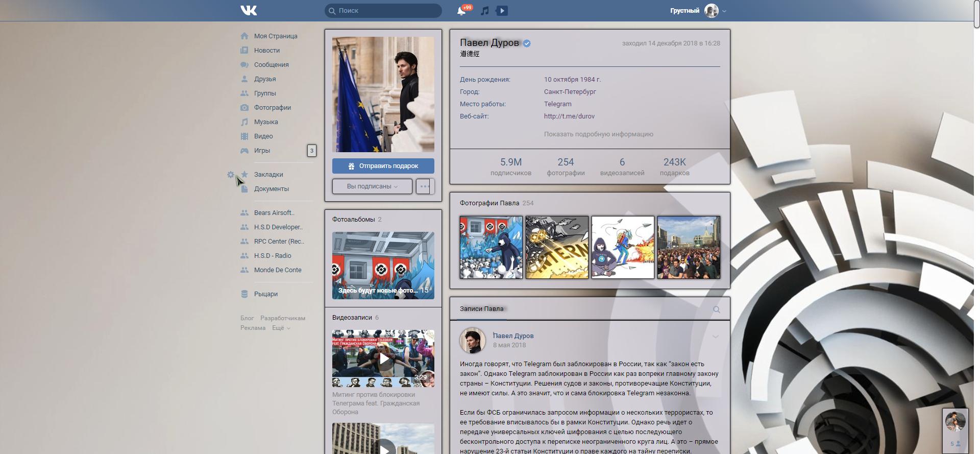Open Фотографии camera icon in sidebar
Image resolution: width=980 pixels, height=454 pixels.
(244, 108)
